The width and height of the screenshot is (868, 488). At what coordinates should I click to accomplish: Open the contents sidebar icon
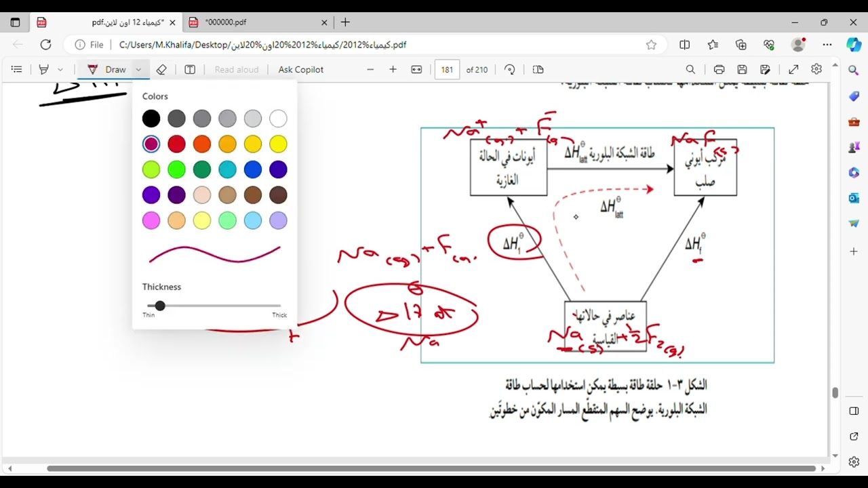click(17, 69)
